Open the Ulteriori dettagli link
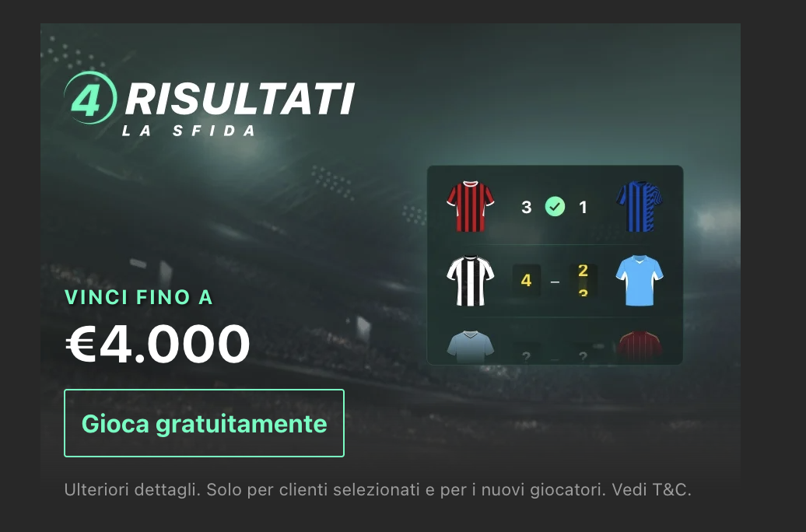This screenshot has width=806, height=532. [132, 489]
